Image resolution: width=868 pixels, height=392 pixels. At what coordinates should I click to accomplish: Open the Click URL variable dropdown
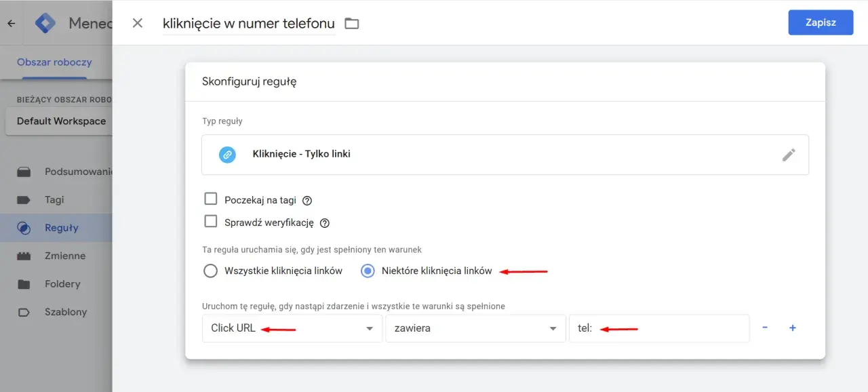[x=292, y=328]
